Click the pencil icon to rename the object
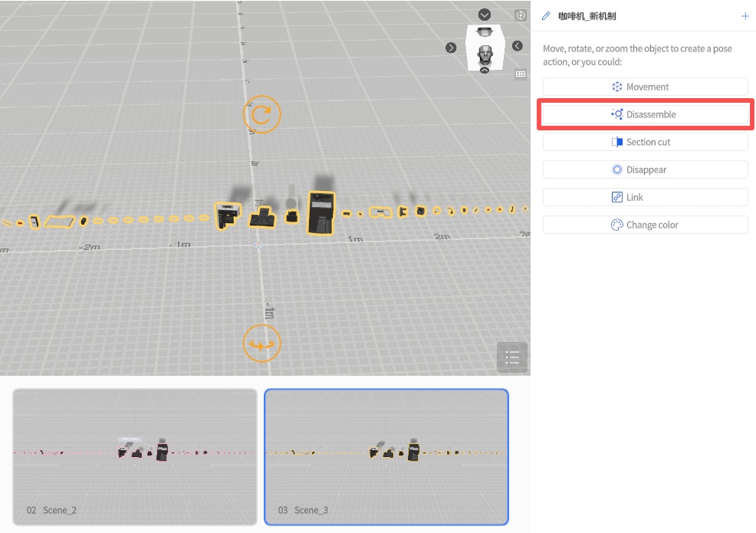The width and height of the screenshot is (756, 533). pyautogui.click(x=547, y=16)
